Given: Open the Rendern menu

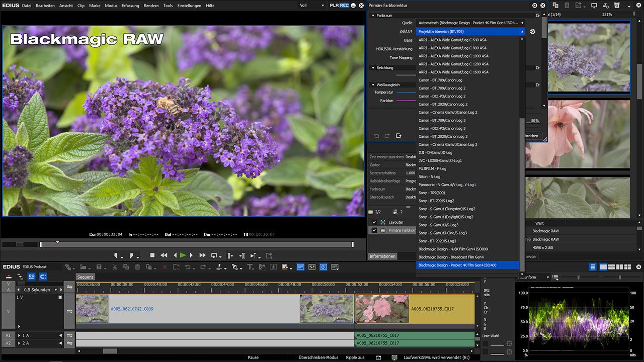Looking at the screenshot, I should (151, 6).
